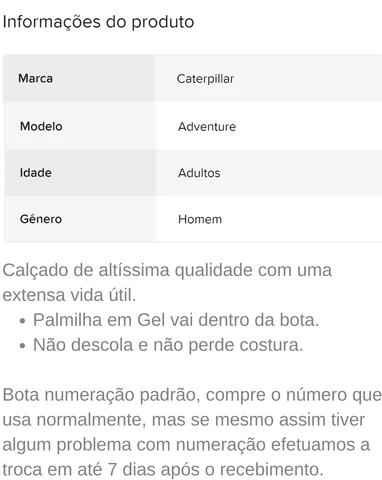Click the 'extensa vida útil' line
This screenshot has height=480, width=382.
(69, 295)
